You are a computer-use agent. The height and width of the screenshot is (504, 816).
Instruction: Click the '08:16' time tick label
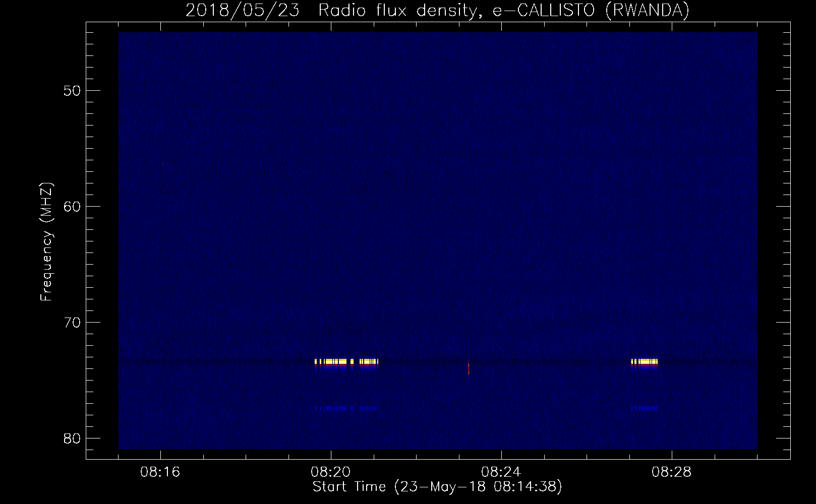pyautogui.click(x=160, y=473)
